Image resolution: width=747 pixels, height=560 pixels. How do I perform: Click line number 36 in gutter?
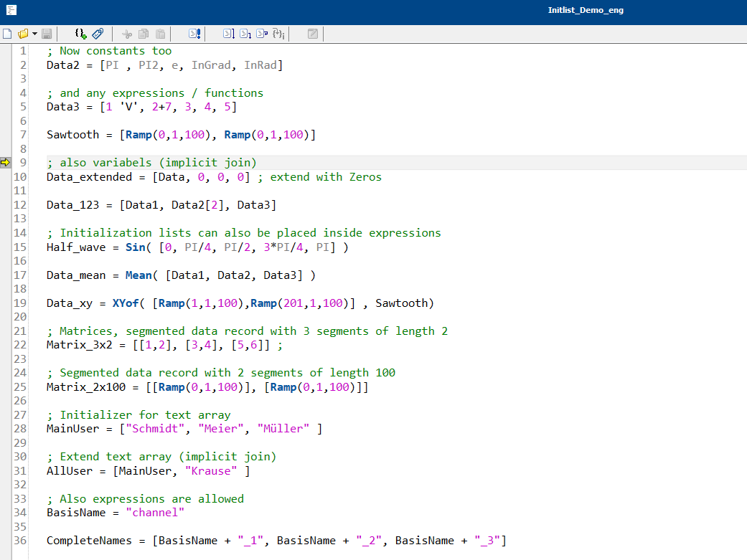(x=20, y=541)
